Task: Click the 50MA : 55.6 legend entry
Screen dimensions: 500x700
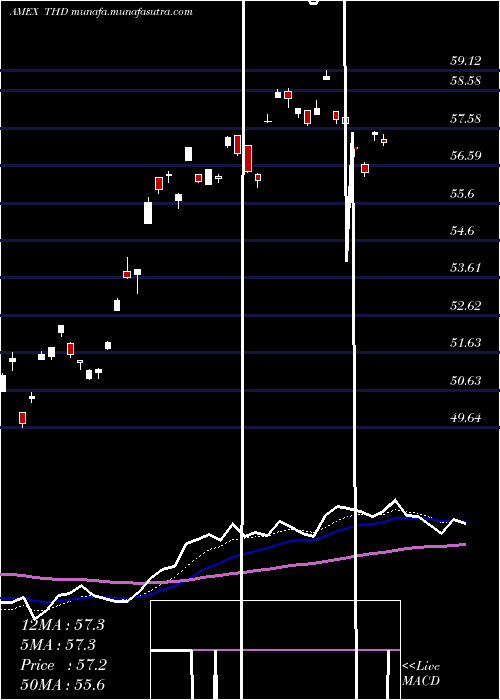Action: tap(63, 685)
